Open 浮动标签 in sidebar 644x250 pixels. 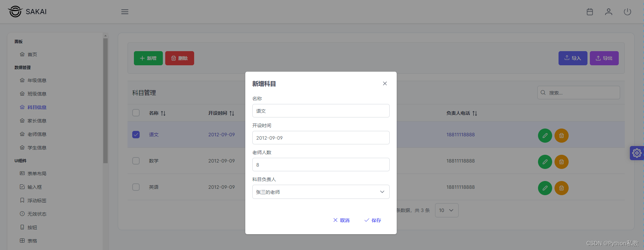coord(37,201)
